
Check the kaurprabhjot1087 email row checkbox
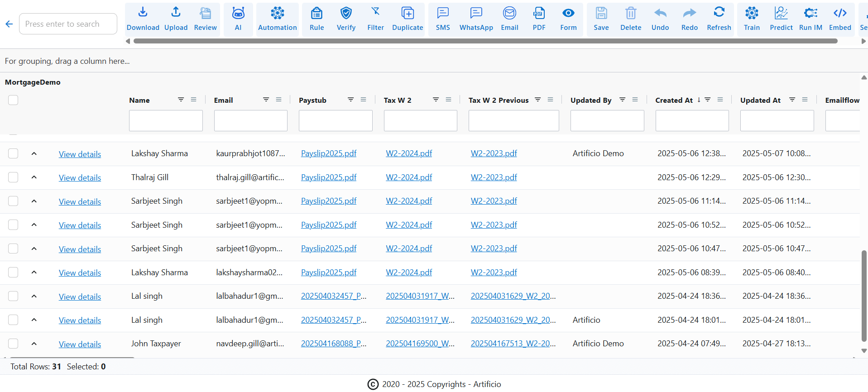13,153
